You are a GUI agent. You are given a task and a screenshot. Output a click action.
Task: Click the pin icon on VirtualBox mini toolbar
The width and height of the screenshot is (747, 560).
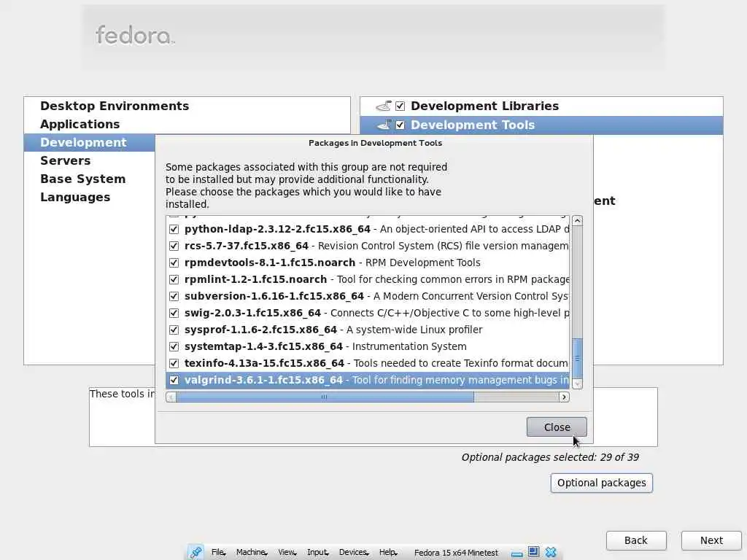pos(196,552)
